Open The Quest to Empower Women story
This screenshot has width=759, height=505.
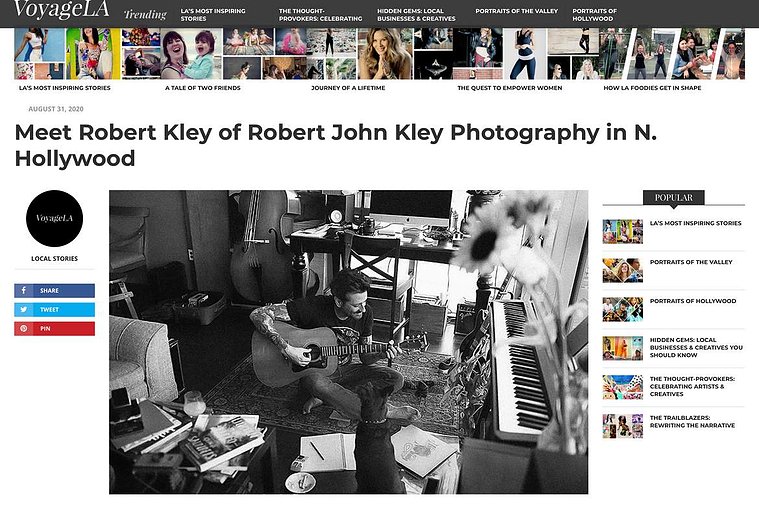pyautogui.click(x=510, y=88)
